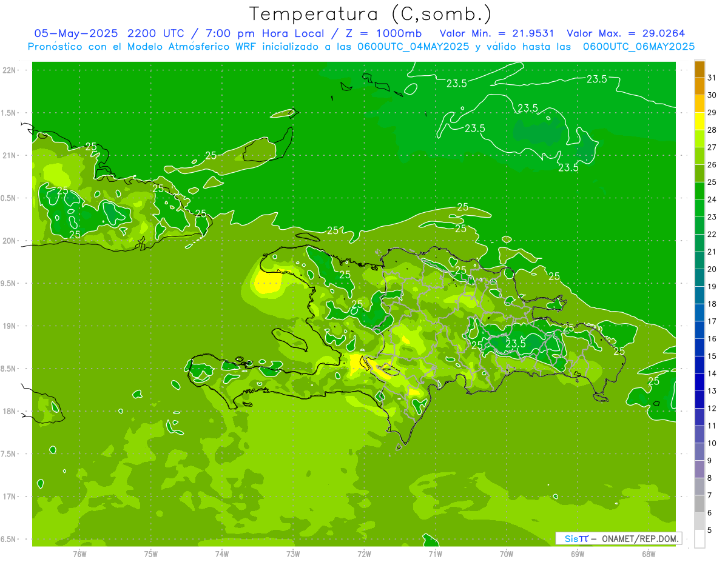Click the orange legend swatch between 30 and 31

(x=699, y=87)
